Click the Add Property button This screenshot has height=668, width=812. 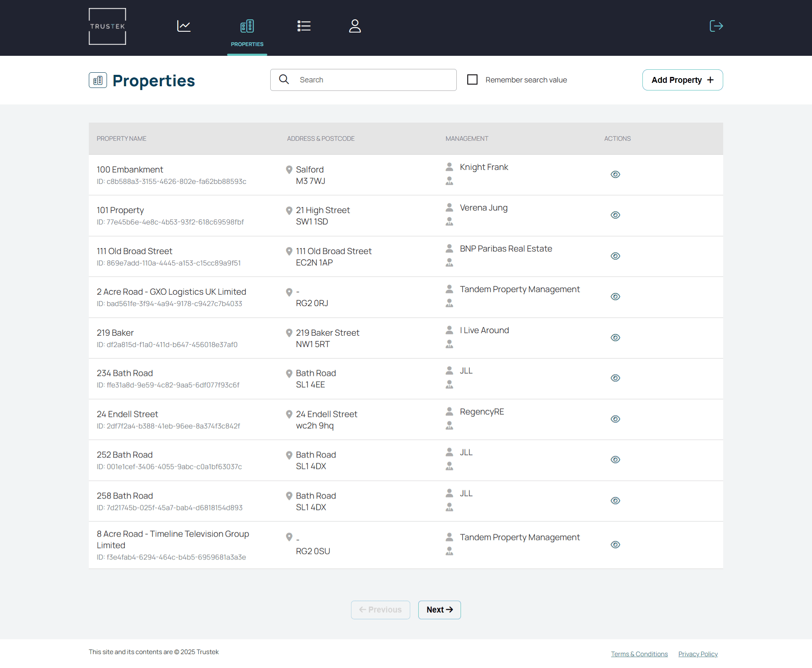tap(682, 80)
